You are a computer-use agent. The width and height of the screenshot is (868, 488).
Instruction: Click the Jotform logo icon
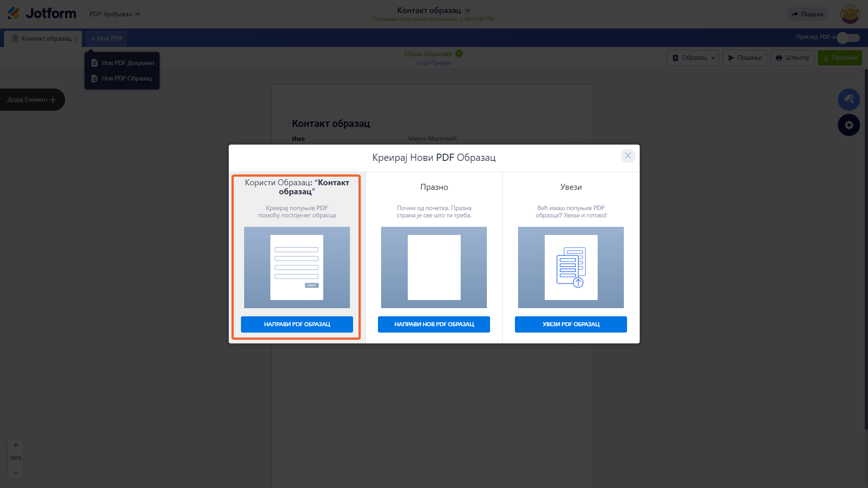coord(14,14)
